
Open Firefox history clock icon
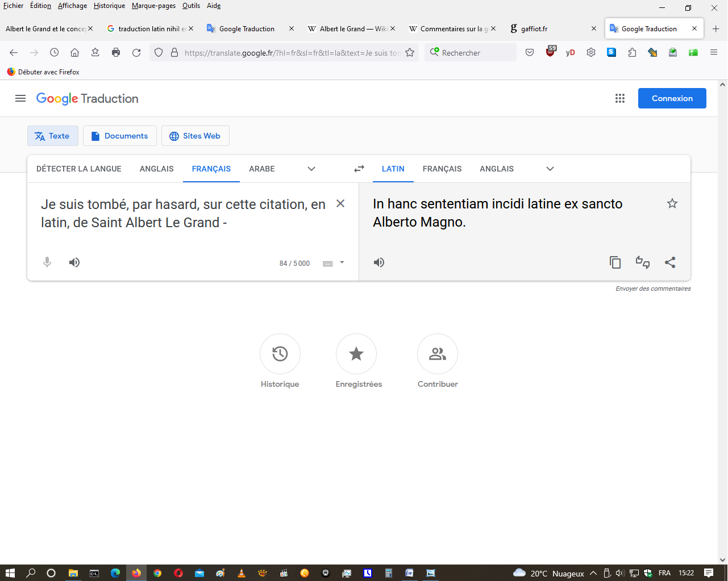point(54,53)
